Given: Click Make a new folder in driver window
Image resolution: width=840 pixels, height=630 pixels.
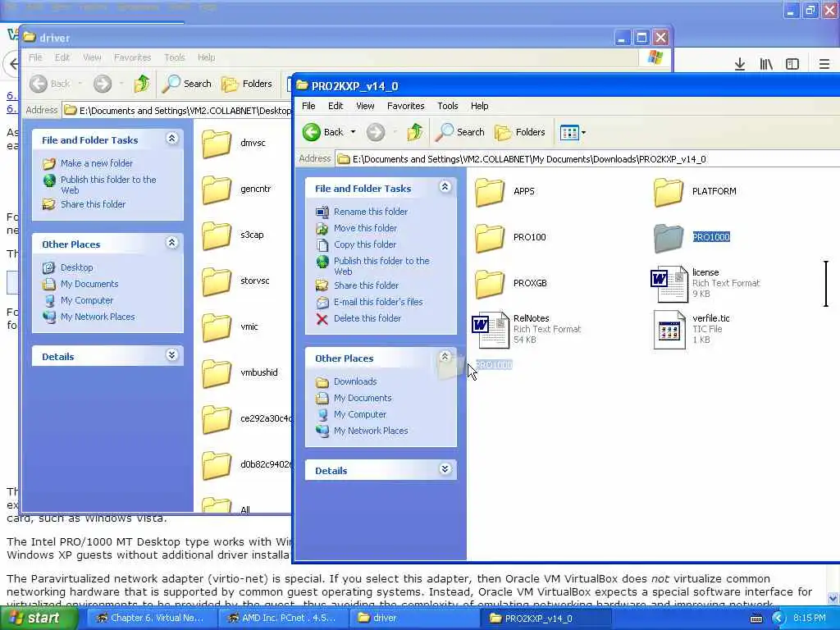Looking at the screenshot, I should [97, 163].
